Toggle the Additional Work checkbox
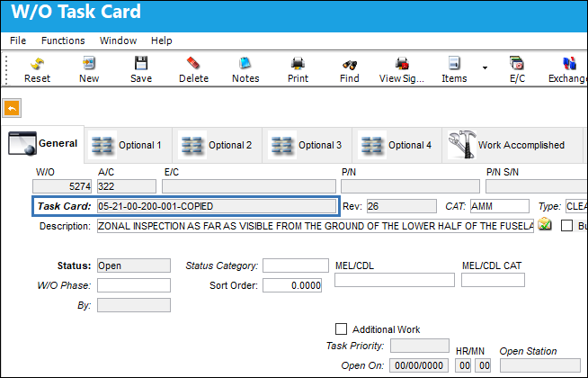Screen dimensions: 588x378 click(x=341, y=329)
